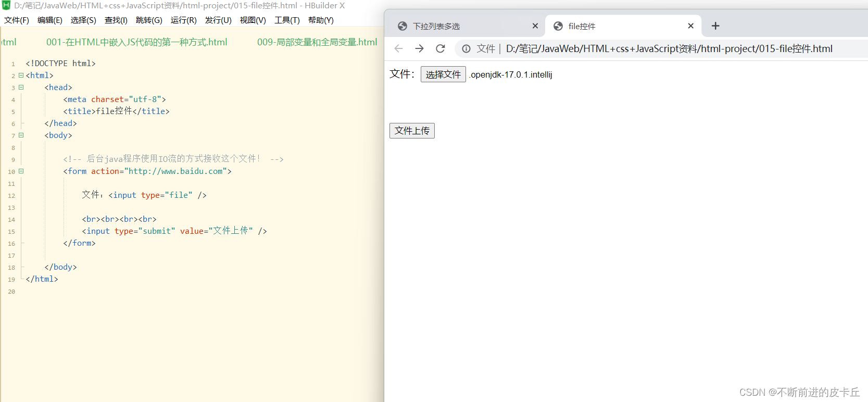Click the input type="submit" code line
Screen dimensions: 868x402
[x=174, y=231]
